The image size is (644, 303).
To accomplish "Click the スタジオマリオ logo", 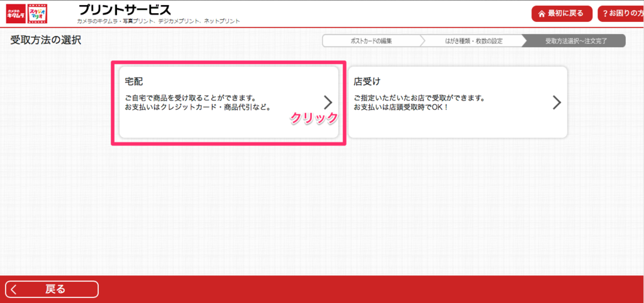I will tap(37, 14).
